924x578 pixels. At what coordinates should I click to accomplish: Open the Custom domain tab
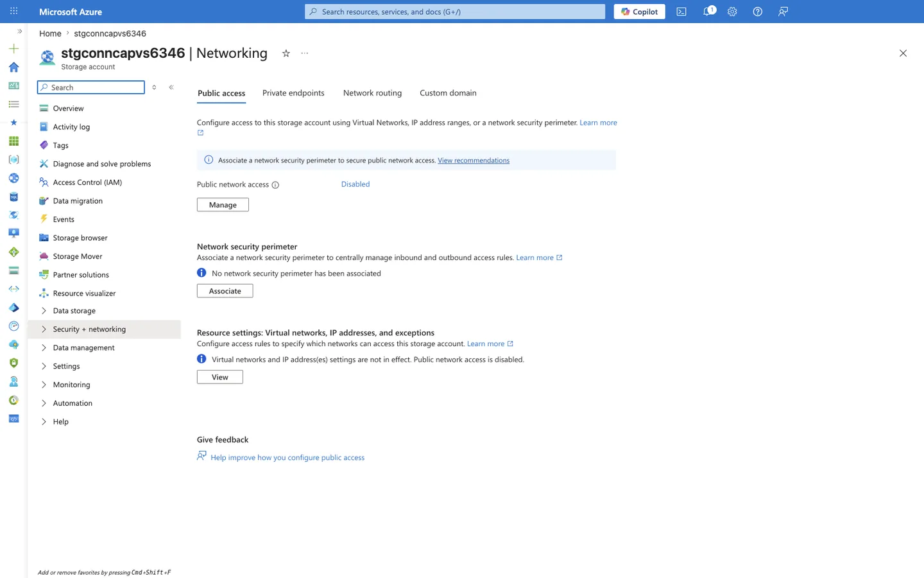[448, 93]
